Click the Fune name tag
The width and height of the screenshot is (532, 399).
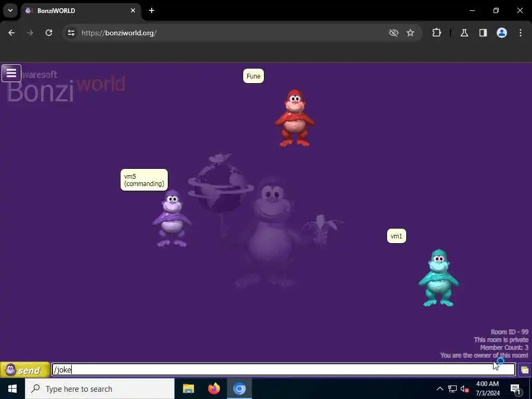point(254,76)
